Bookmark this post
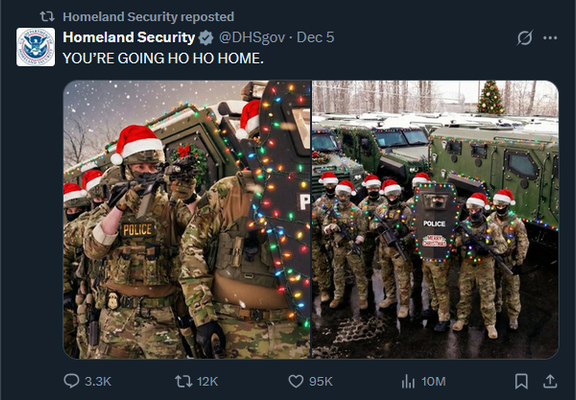 (521, 381)
